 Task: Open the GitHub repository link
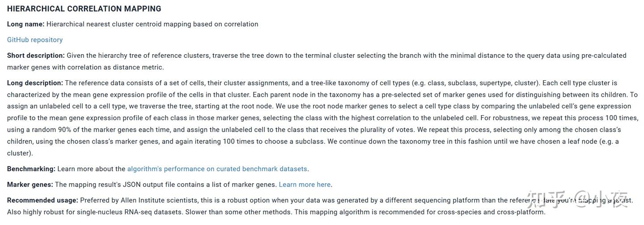(35, 40)
